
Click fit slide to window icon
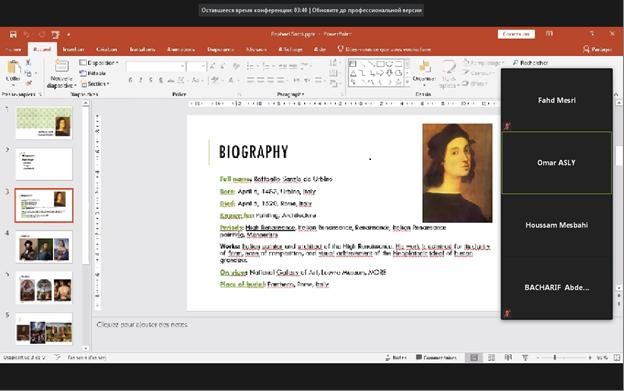click(616, 358)
